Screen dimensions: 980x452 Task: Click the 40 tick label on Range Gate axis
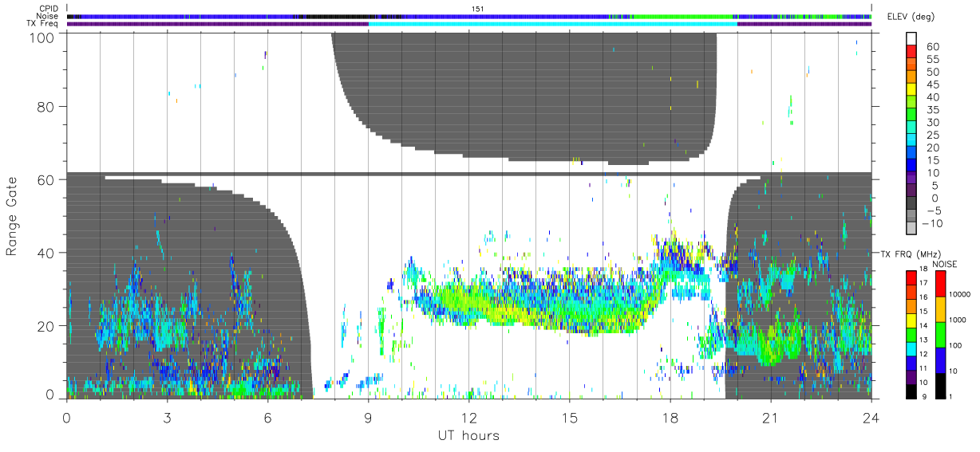(46, 253)
